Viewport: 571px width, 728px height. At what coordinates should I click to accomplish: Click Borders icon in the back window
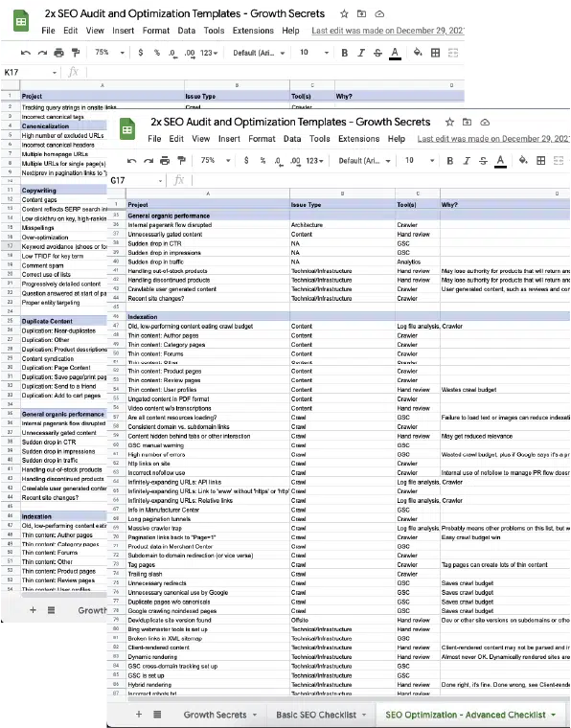[435, 53]
